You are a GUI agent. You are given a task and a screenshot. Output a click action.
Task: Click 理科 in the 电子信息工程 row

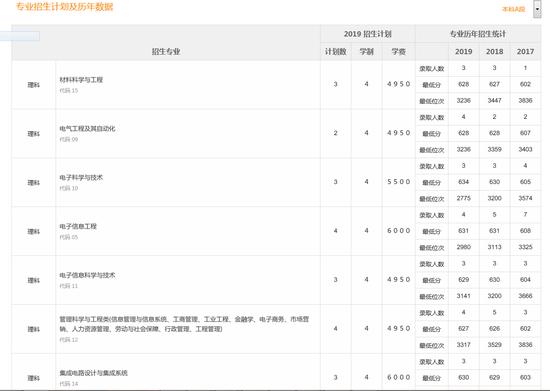click(34, 231)
